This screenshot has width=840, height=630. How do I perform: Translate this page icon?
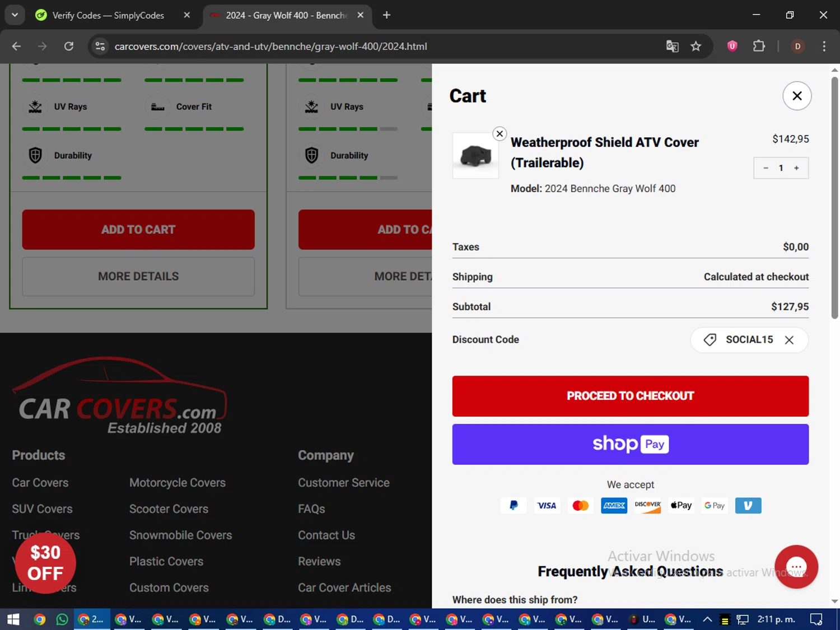click(x=673, y=46)
